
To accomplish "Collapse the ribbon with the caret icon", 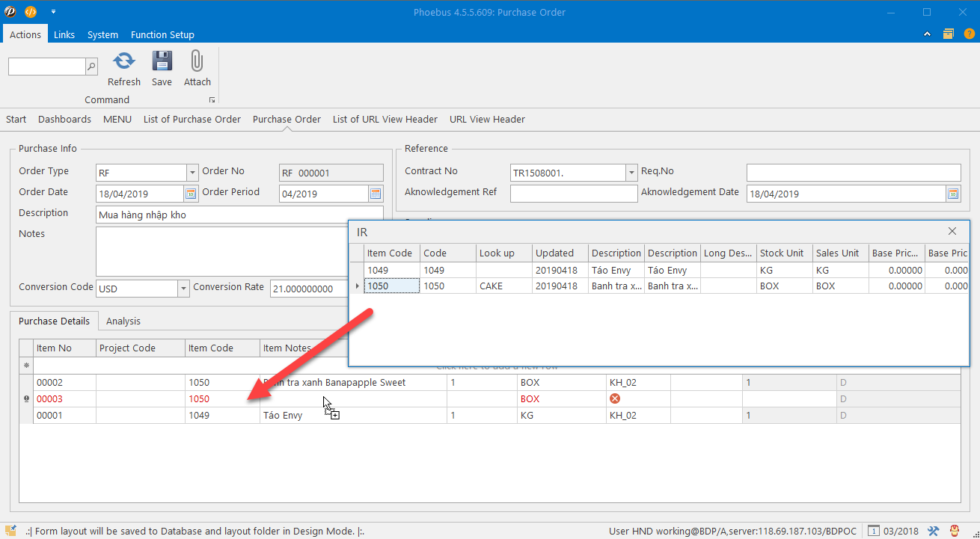I will point(928,34).
